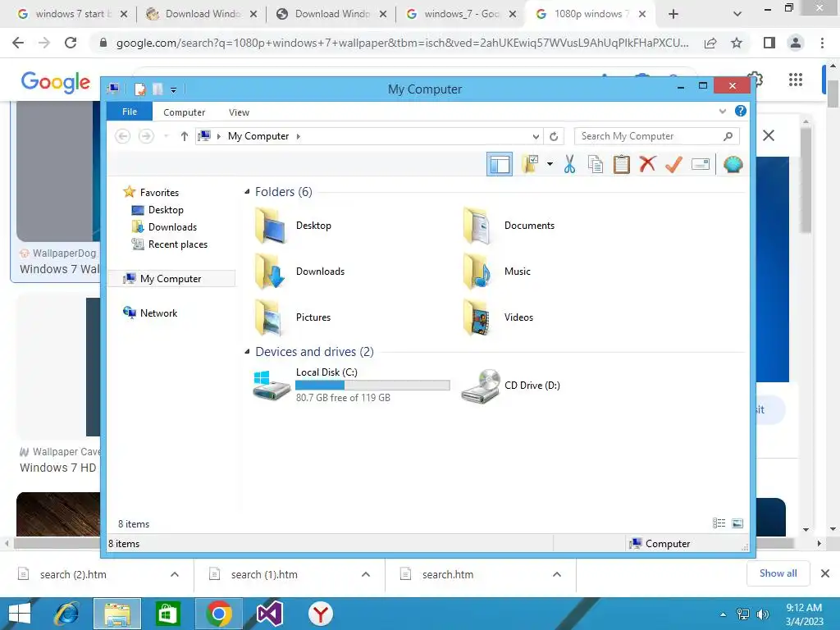Open options arrow for search.htm download
The image size is (840, 630).
(557, 574)
